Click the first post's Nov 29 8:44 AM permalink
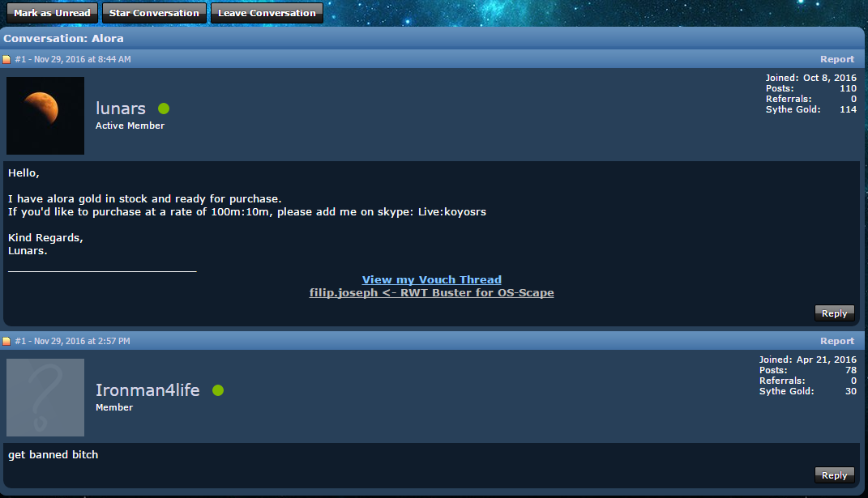This screenshot has height=498, width=868. 73,59
